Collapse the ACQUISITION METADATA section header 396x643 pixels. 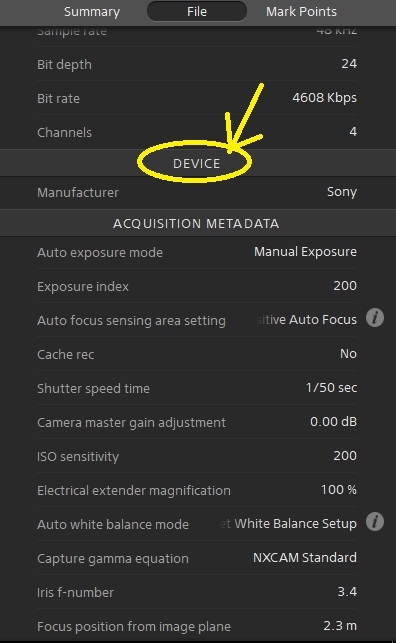198,223
